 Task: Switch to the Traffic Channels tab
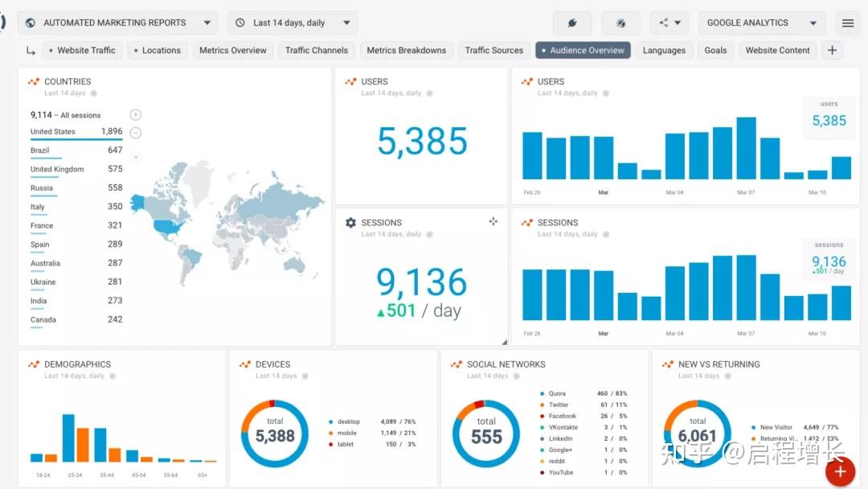317,51
